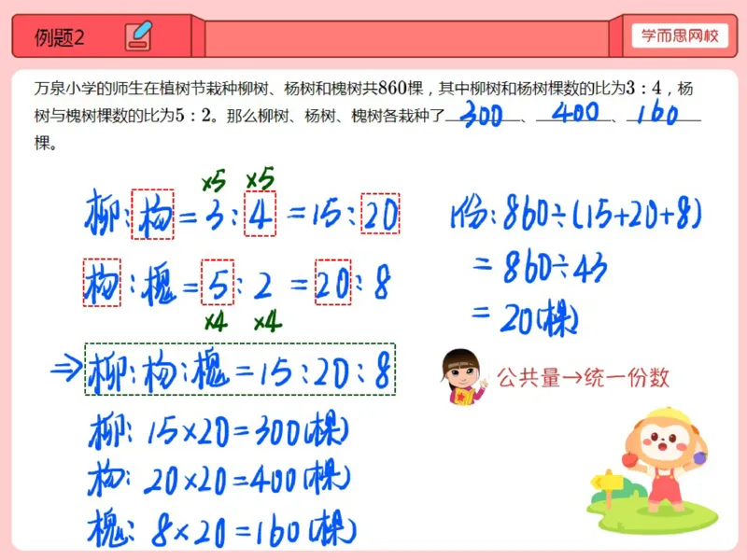Viewport: 747px width, 560px height.
Task: Click the red-boxed number 4 in 3:4
Action: pos(261,214)
